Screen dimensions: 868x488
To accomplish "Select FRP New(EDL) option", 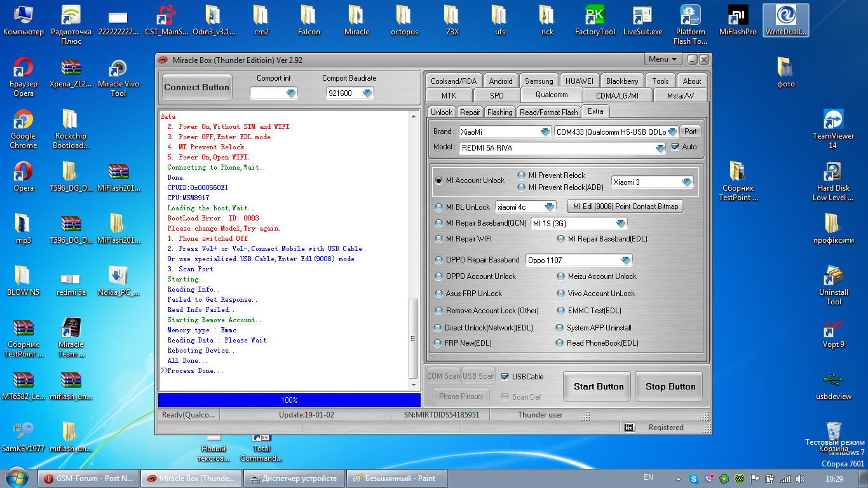I will [x=438, y=343].
